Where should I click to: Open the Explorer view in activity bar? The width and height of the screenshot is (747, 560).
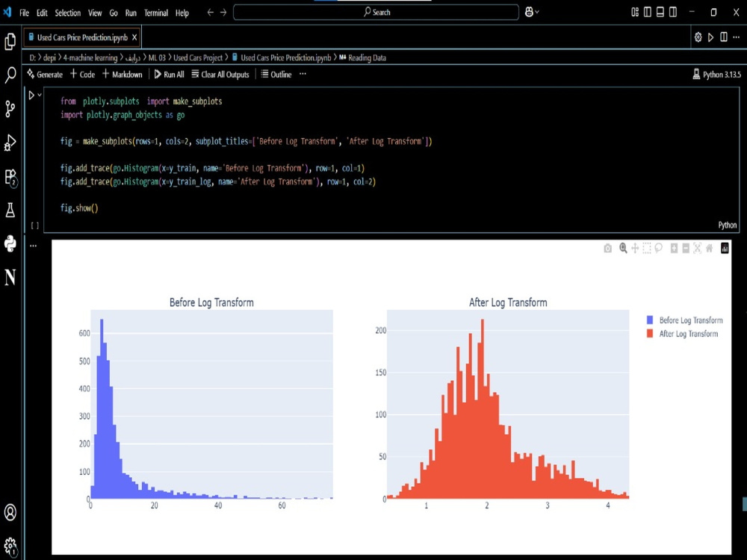(x=10, y=41)
